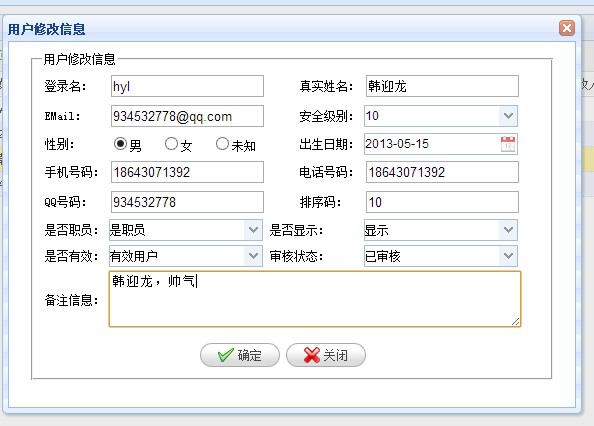Open the 是否职员 dropdown arrow
The image size is (594, 426).
pyautogui.click(x=253, y=230)
